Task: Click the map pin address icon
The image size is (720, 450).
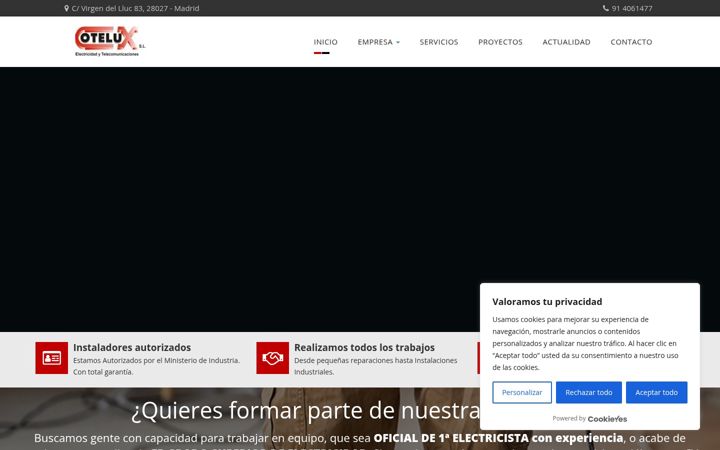Action: [67, 8]
